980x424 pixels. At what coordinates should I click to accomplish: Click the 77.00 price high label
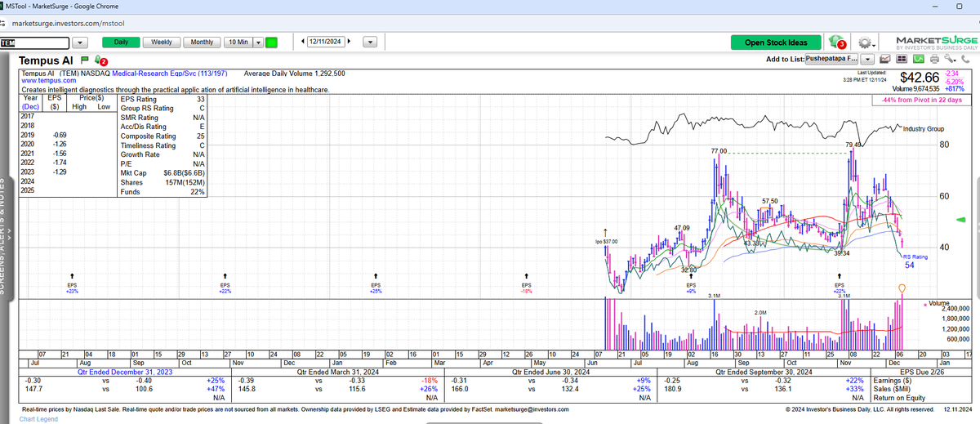click(719, 152)
